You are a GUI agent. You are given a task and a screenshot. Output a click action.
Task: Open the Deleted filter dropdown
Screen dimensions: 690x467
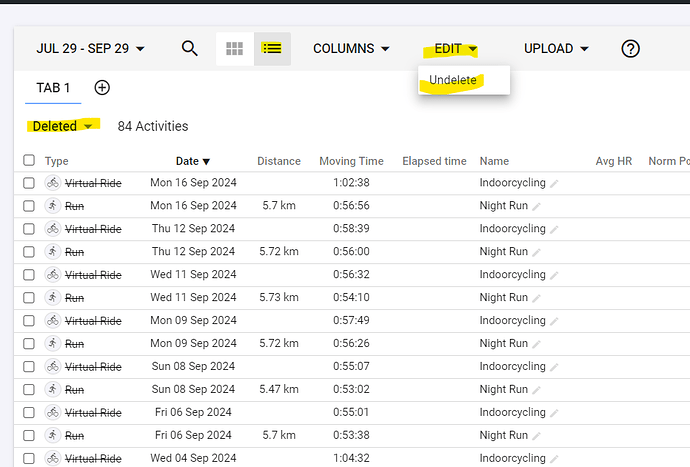point(62,126)
